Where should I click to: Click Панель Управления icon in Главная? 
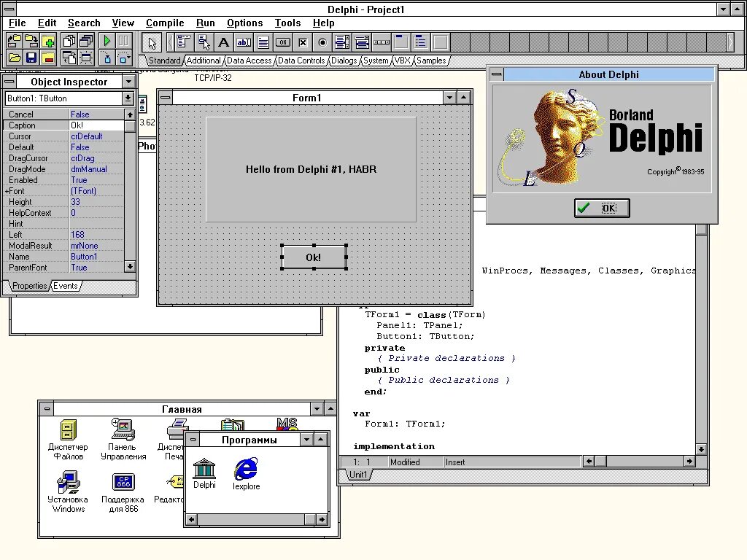[123, 439]
